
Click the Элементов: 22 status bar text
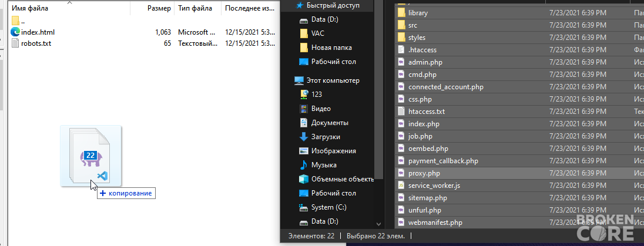311,236
